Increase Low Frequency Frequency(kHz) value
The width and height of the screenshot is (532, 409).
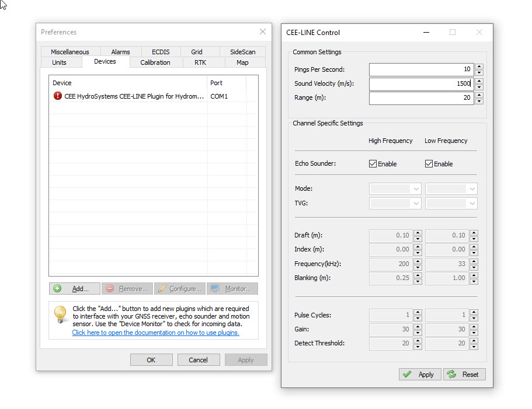coord(474,261)
